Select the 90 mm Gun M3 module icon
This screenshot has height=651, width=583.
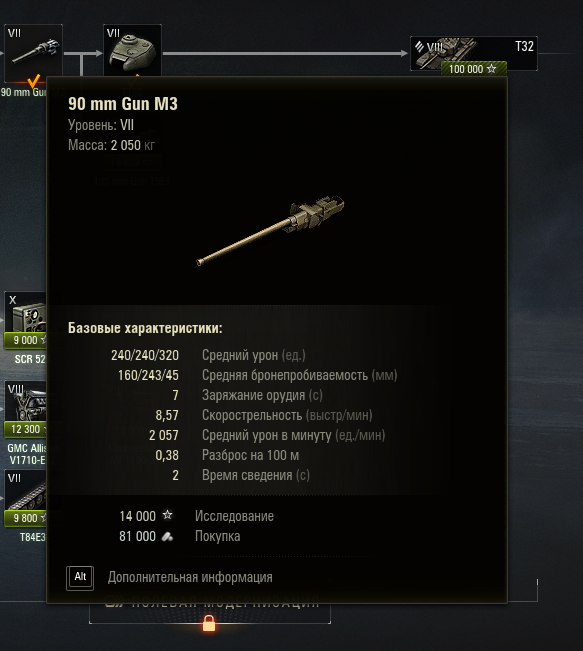tap(33, 53)
